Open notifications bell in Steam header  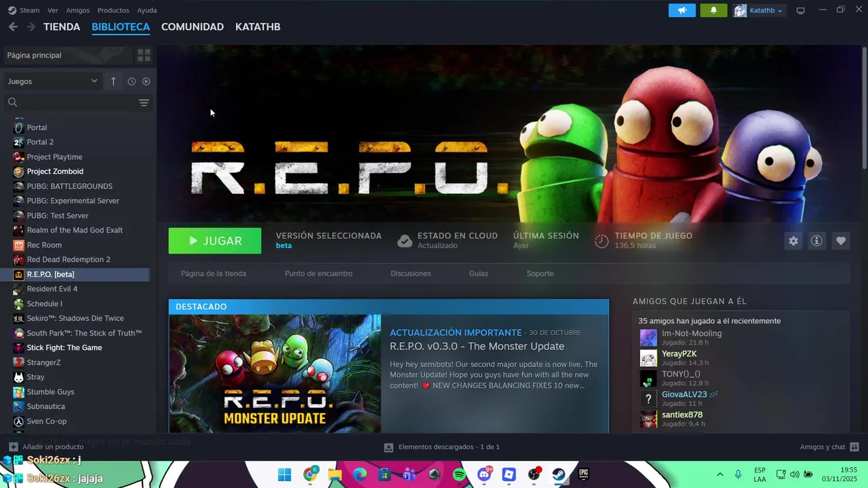[713, 10]
